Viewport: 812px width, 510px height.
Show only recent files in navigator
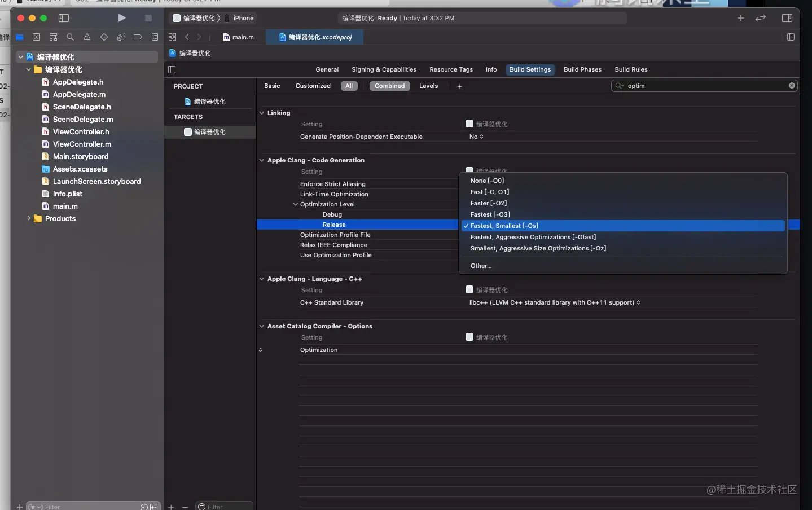click(x=144, y=507)
